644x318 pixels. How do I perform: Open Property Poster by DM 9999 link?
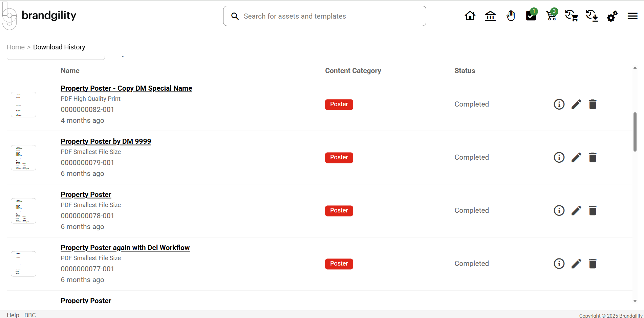106,141
